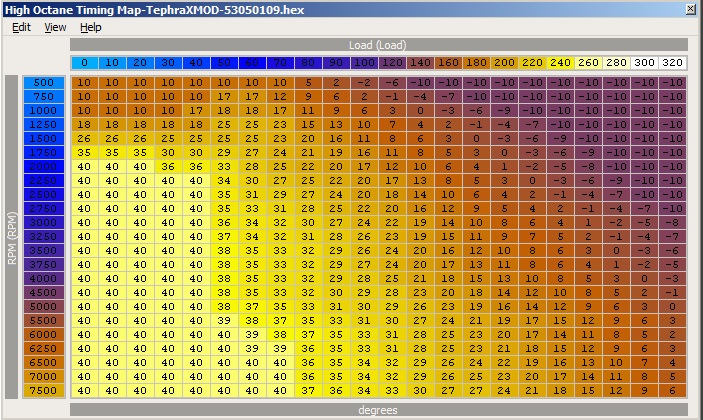The height and width of the screenshot is (420, 703).
Task: Click the Load (Load) axis title bar
Action: click(379, 45)
